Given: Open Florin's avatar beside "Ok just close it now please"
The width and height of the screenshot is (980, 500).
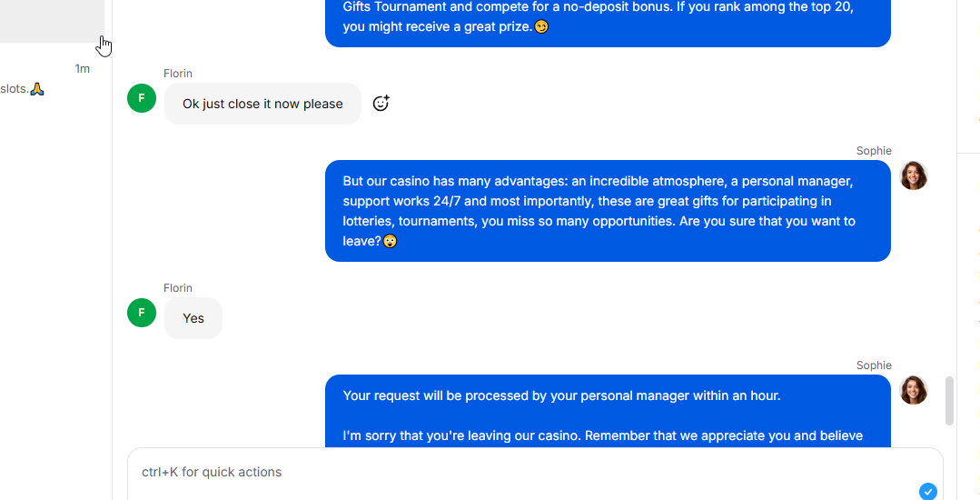Looking at the screenshot, I should pos(142,98).
